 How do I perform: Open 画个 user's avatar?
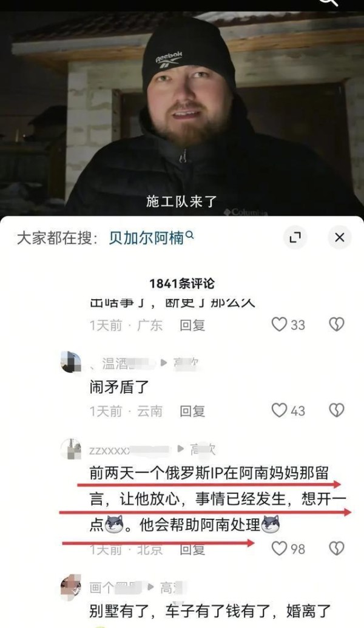[71, 586]
